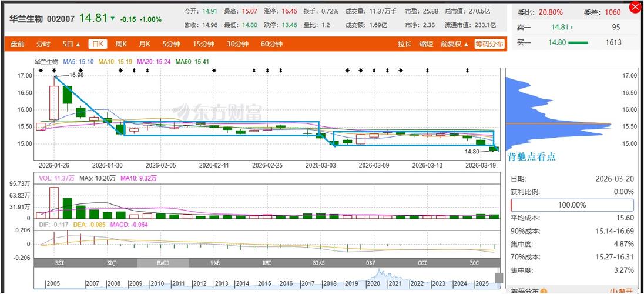Image resolution: width=644 pixels, height=294 pixels.
Task: Click 拉长 to stretch the chart
Action: pos(404,44)
